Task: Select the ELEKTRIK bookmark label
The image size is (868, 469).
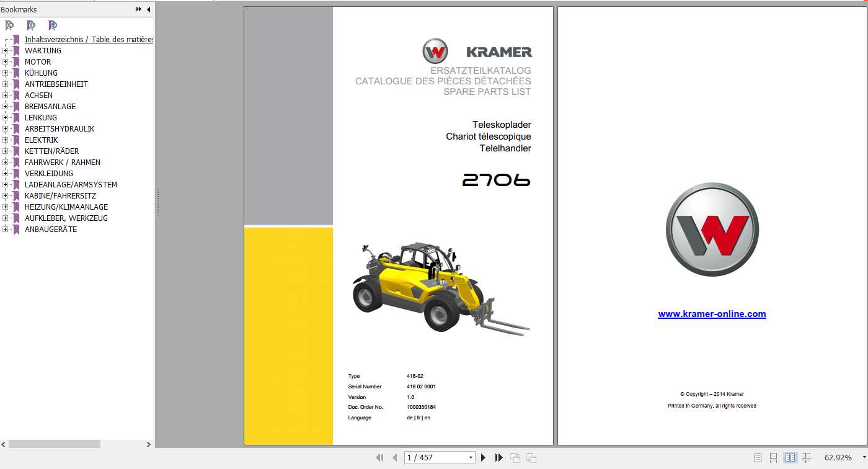Action: 41,140
